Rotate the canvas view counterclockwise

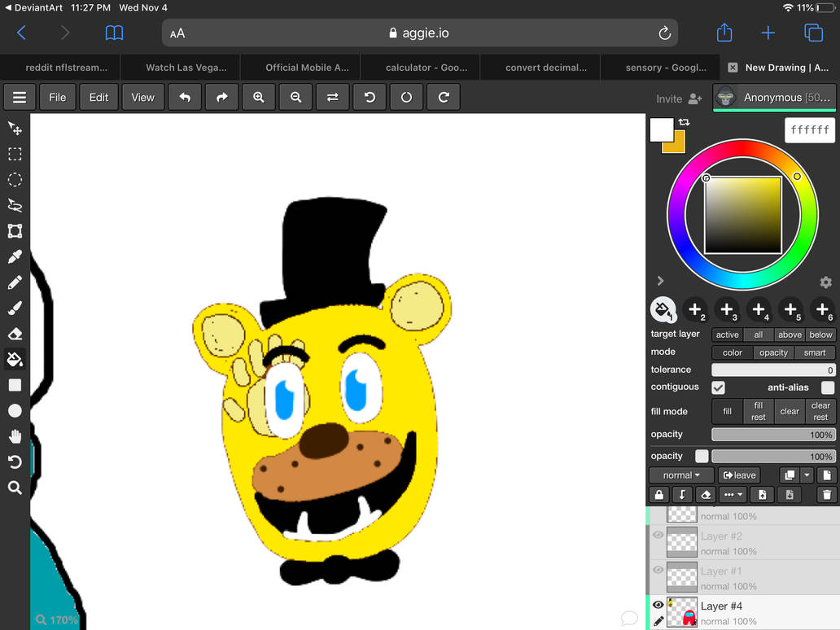tap(370, 98)
